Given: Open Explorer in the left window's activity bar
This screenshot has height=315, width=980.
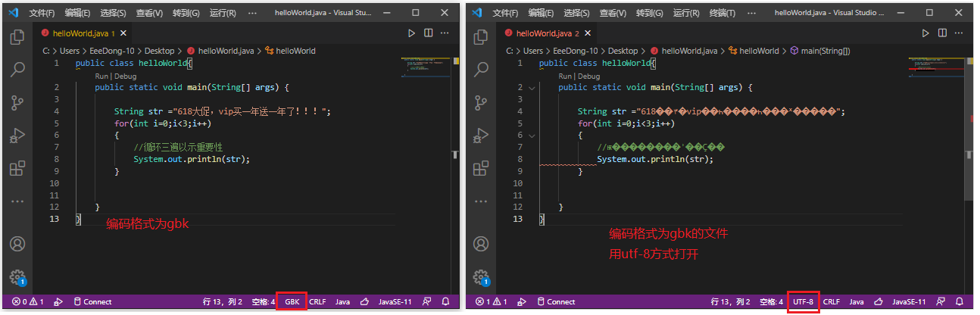Looking at the screenshot, I should 17,37.
